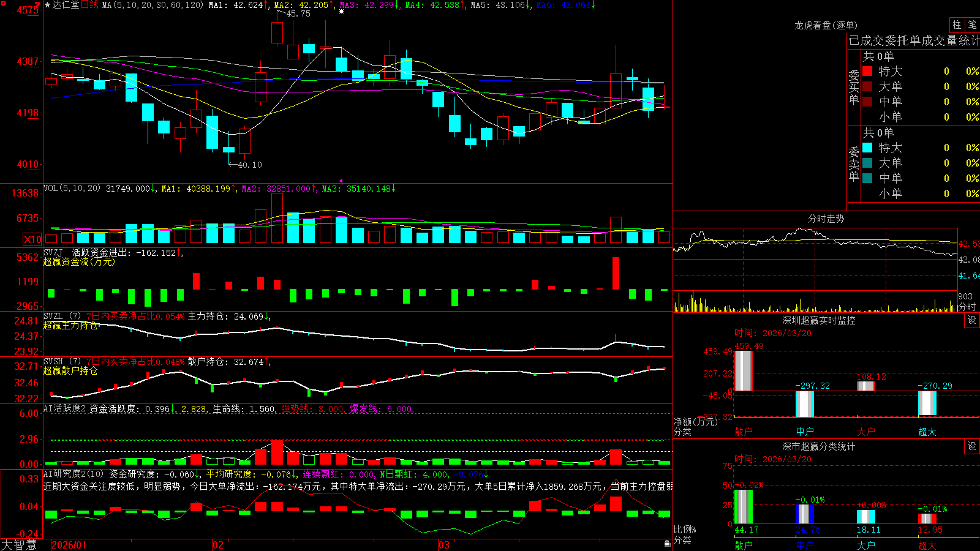Click the 散户持仓: 32.674 value
The height and width of the screenshot is (551, 980).
pyautogui.click(x=225, y=362)
